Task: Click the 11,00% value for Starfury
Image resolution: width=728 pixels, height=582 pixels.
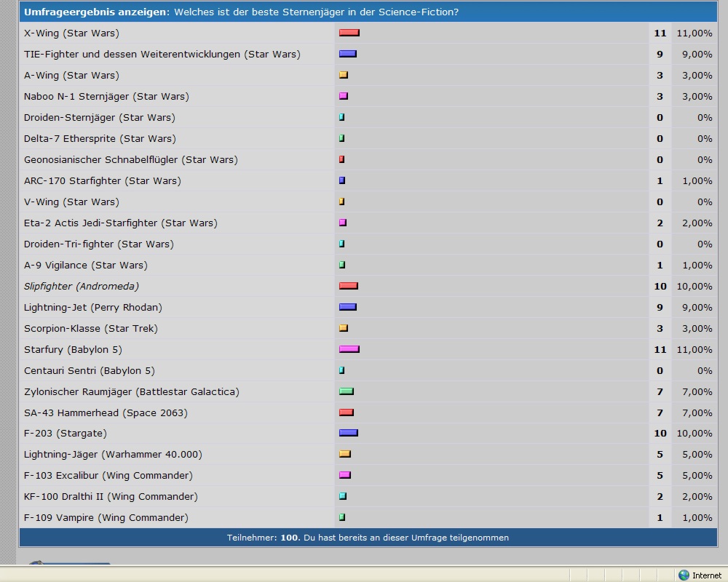Action: click(x=694, y=349)
